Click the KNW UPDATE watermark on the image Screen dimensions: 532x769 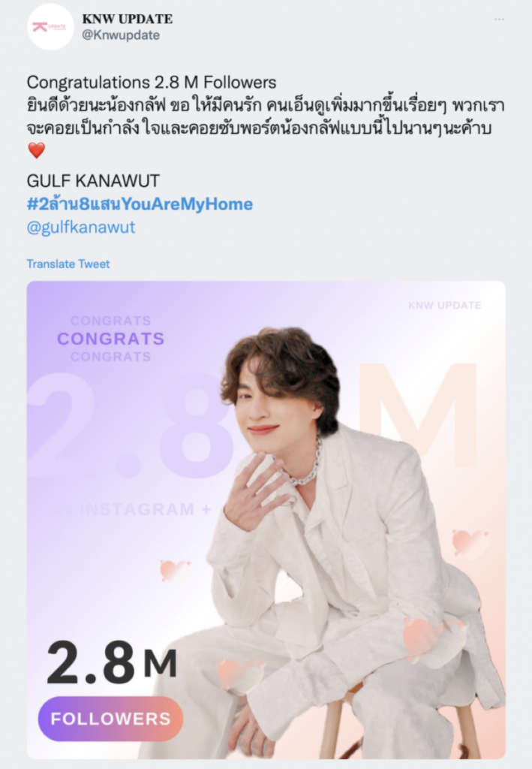point(445,305)
